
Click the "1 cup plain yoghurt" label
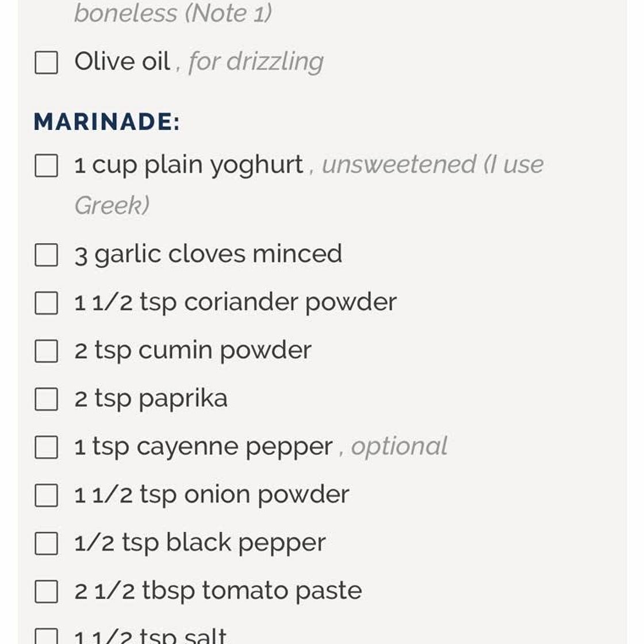point(189,165)
